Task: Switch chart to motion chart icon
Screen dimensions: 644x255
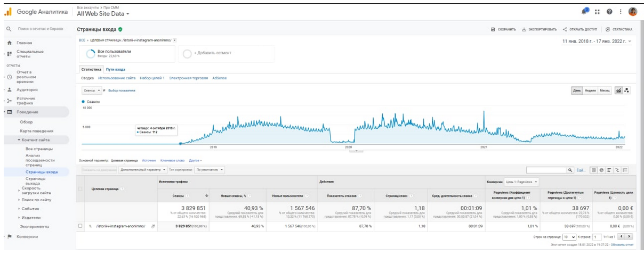Action: click(626, 91)
